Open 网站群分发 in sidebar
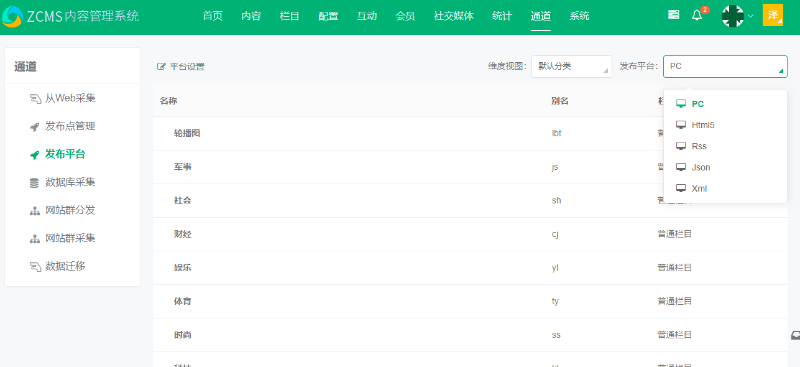Image resolution: width=800 pixels, height=367 pixels. point(70,211)
